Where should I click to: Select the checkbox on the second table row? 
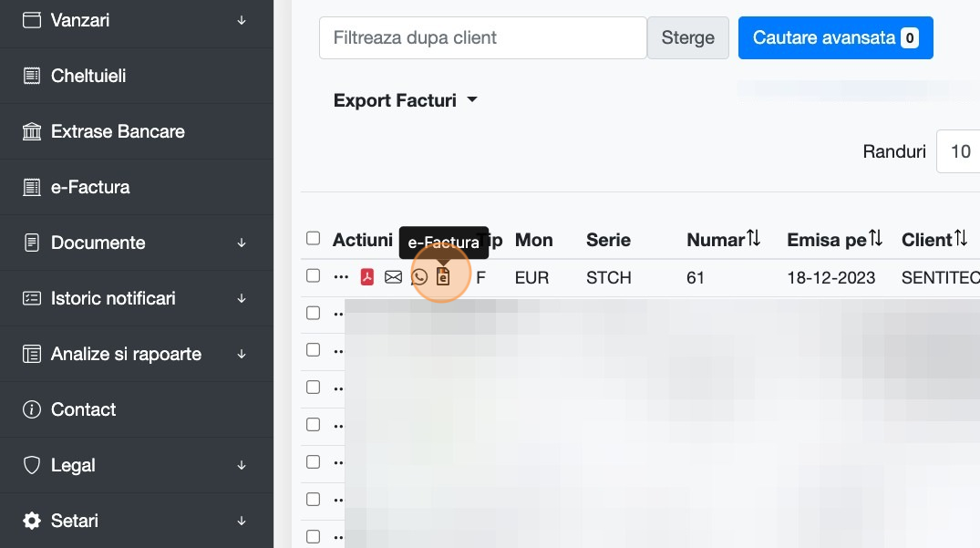click(x=314, y=313)
